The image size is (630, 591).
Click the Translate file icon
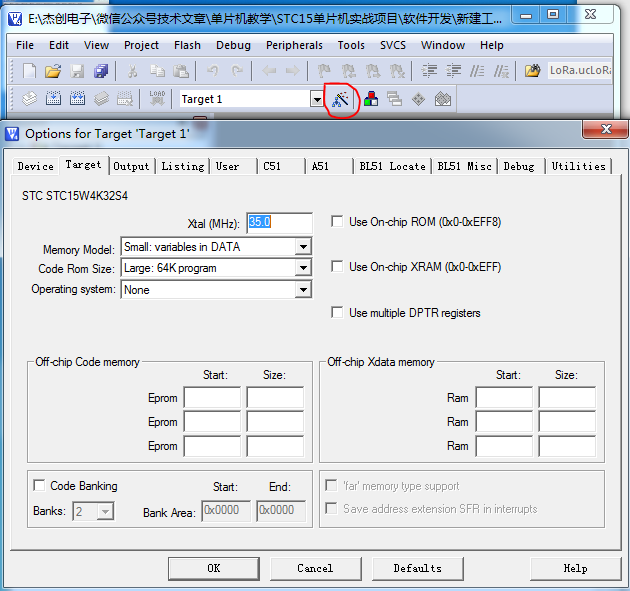click(x=29, y=98)
